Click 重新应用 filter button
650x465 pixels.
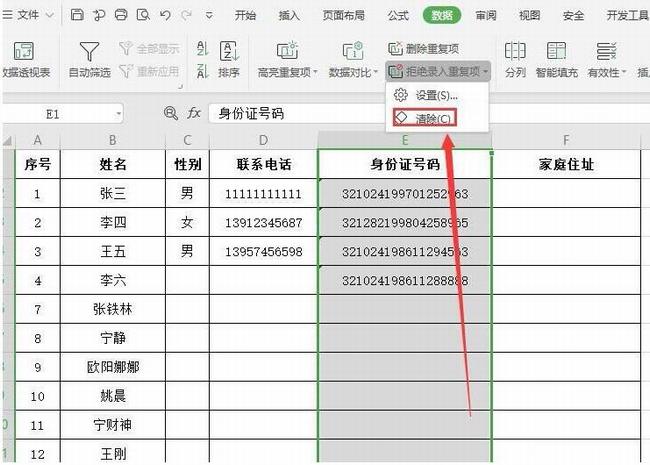tap(150, 71)
